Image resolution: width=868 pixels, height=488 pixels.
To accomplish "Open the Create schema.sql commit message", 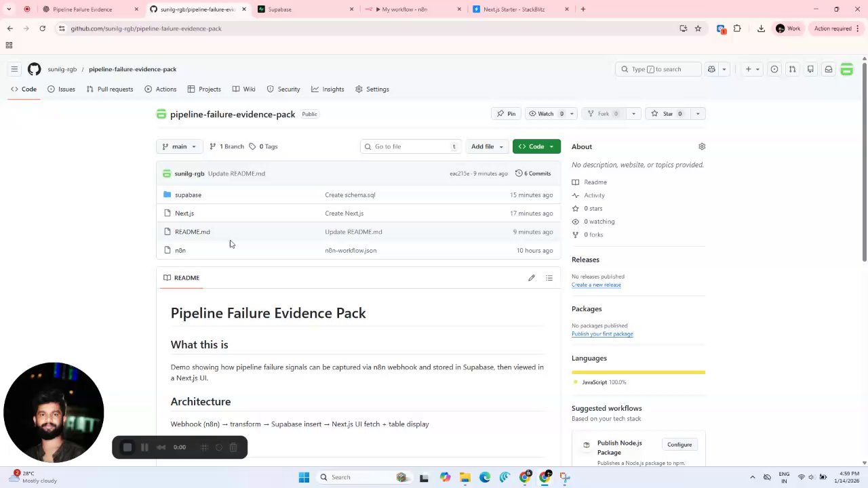I will pos(350,195).
